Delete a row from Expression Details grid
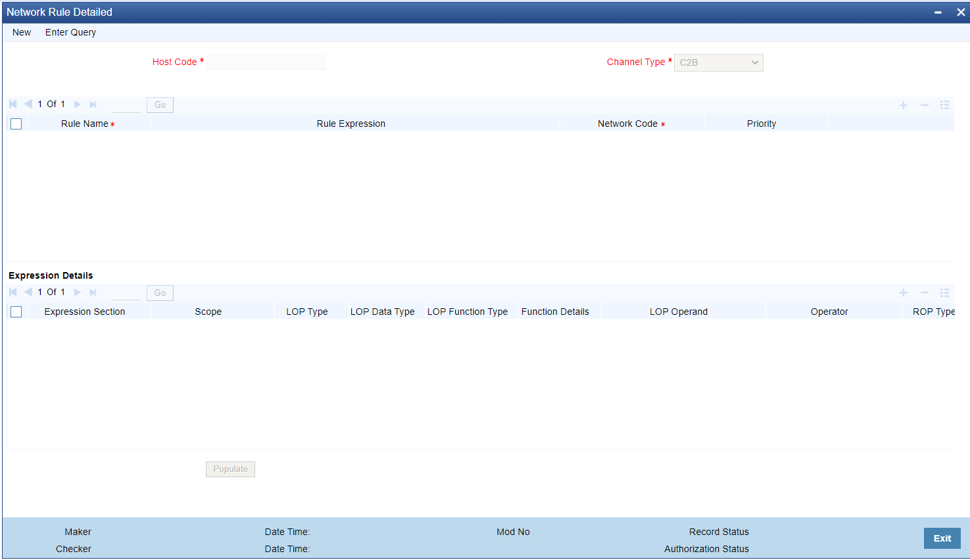This screenshot has width=970, height=560. 925,293
